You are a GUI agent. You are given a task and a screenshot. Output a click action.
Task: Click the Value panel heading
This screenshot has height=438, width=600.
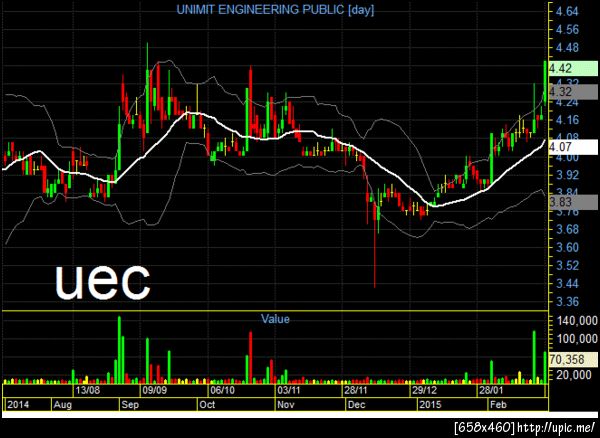point(275,319)
